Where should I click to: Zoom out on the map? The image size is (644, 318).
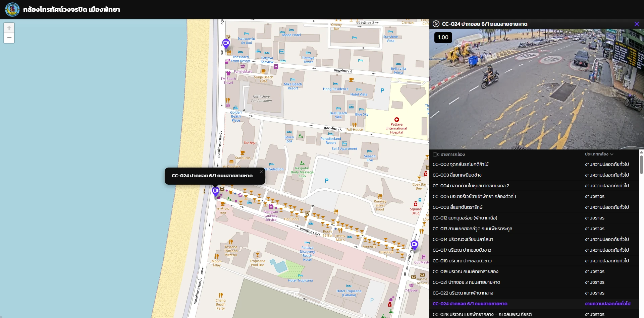pos(9,38)
